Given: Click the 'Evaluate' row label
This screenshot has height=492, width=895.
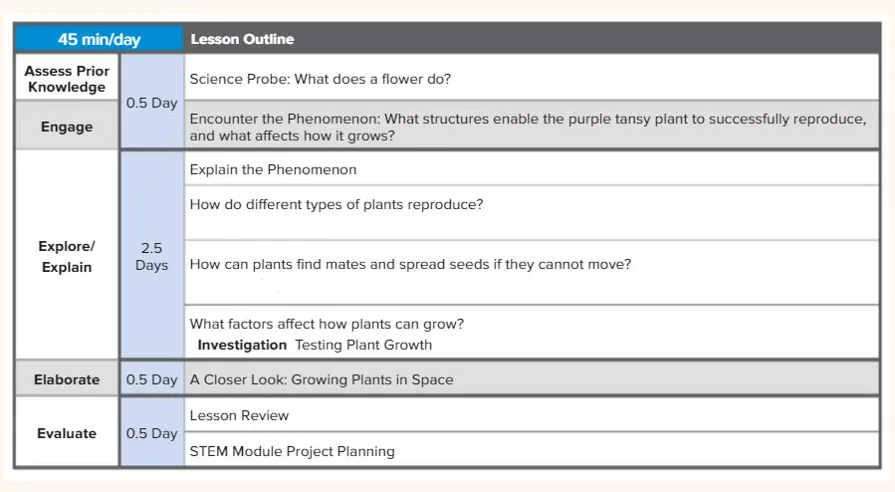Looking at the screenshot, I should coord(67,433).
